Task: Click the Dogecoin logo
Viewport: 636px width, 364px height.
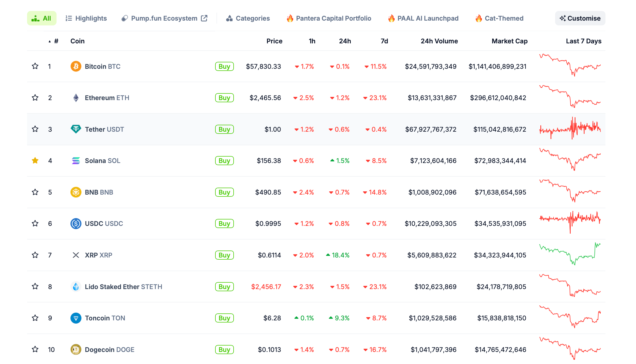Action: (76, 350)
